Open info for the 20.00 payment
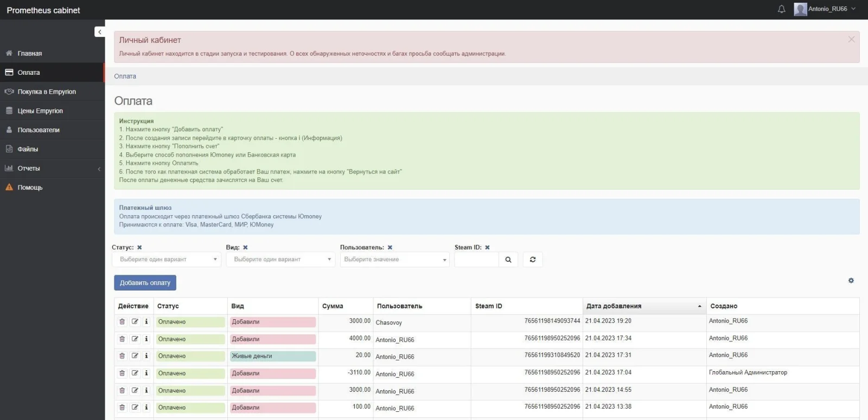 pos(146,356)
